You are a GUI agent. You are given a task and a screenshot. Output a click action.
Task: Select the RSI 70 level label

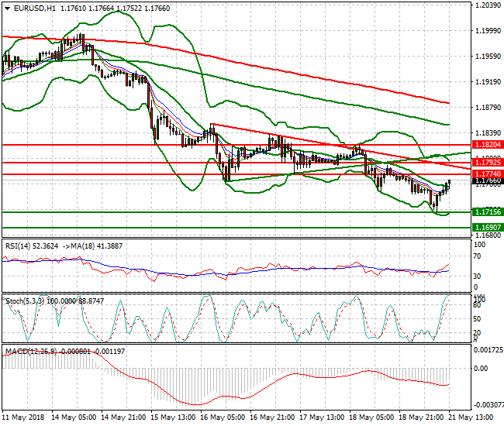coord(478,256)
